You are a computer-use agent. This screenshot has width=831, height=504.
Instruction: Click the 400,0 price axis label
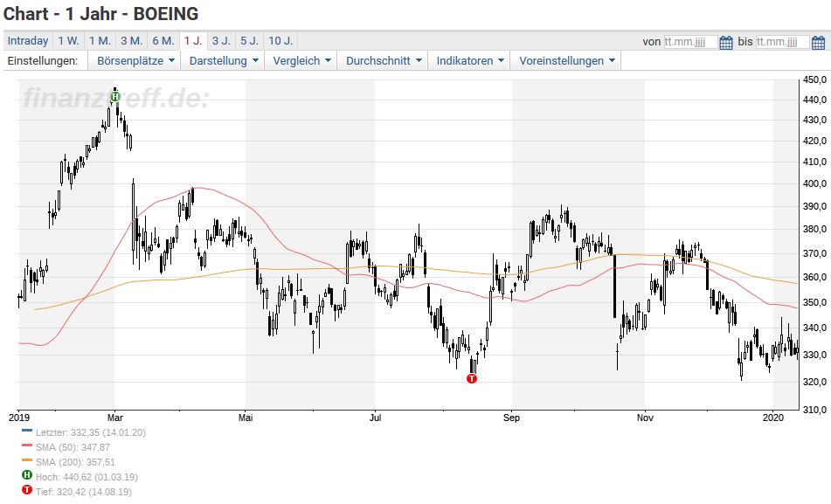tap(815, 183)
